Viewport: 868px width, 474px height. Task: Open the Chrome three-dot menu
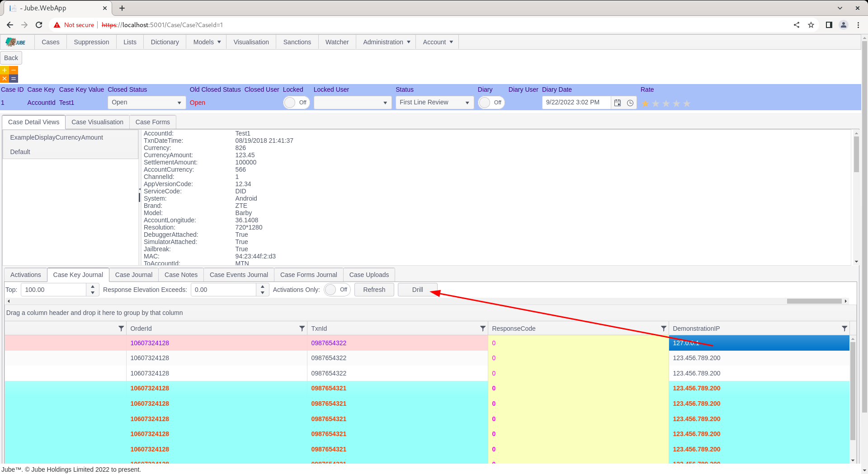858,25
